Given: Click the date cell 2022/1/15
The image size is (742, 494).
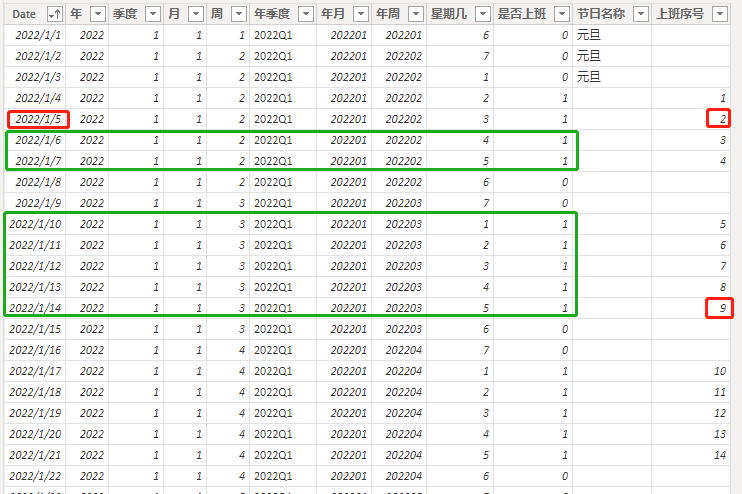Looking at the screenshot, I should pyautogui.click(x=35, y=329).
